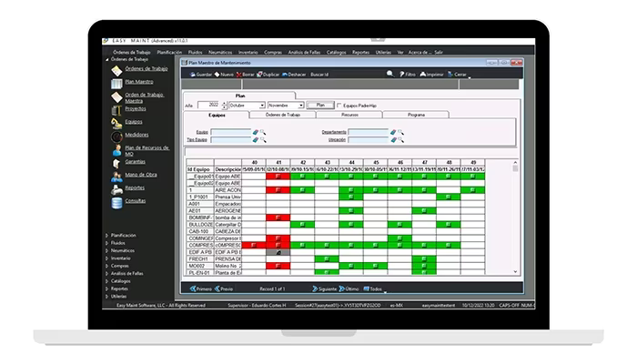Click the lookup magnifier next to Tipo Equipo
This screenshot has height=364, width=637.
[x=262, y=140]
